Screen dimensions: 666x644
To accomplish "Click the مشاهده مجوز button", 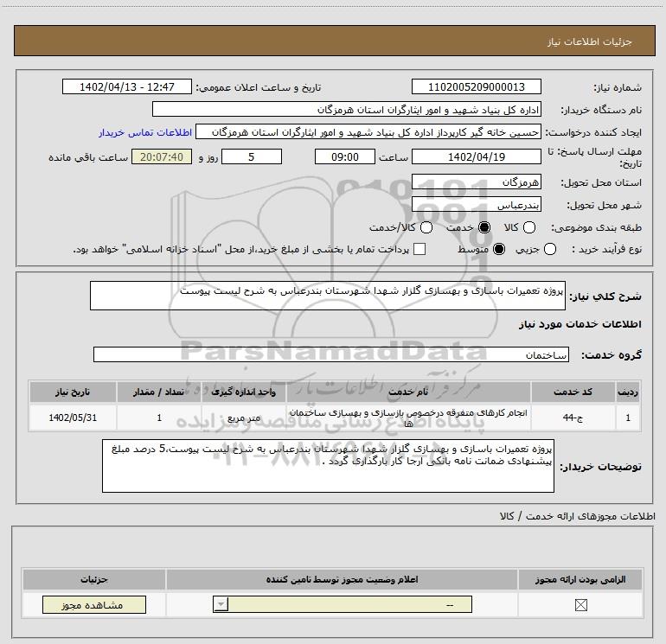I will pyautogui.click(x=94, y=604).
